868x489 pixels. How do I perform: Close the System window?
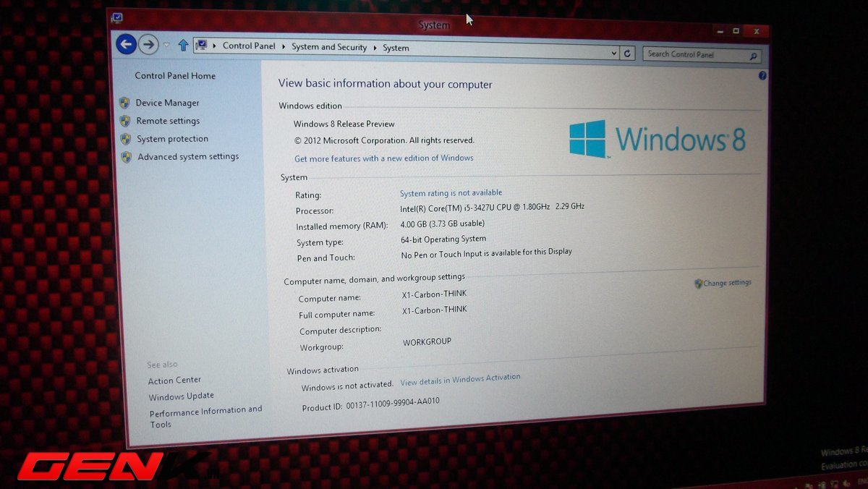[756, 32]
